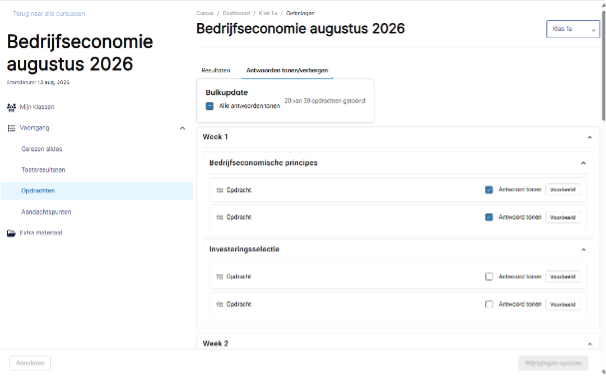Collapse the Week 1 section

[x=590, y=137]
